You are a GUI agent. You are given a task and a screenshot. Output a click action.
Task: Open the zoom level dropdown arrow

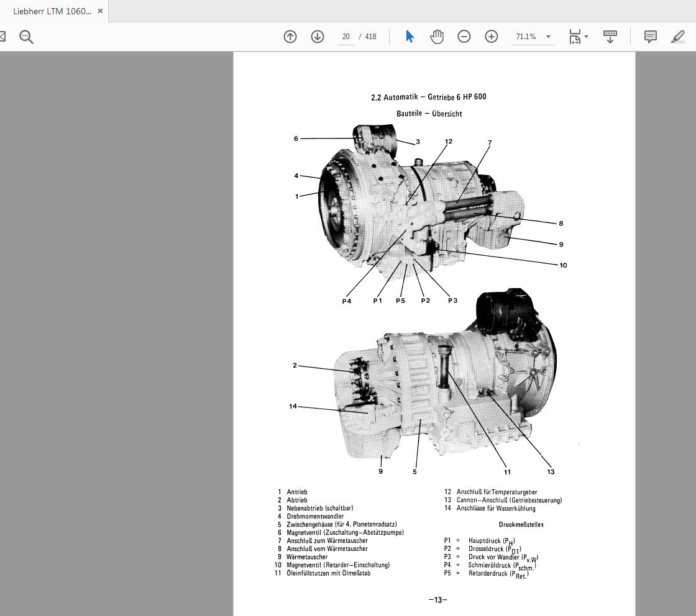549,37
